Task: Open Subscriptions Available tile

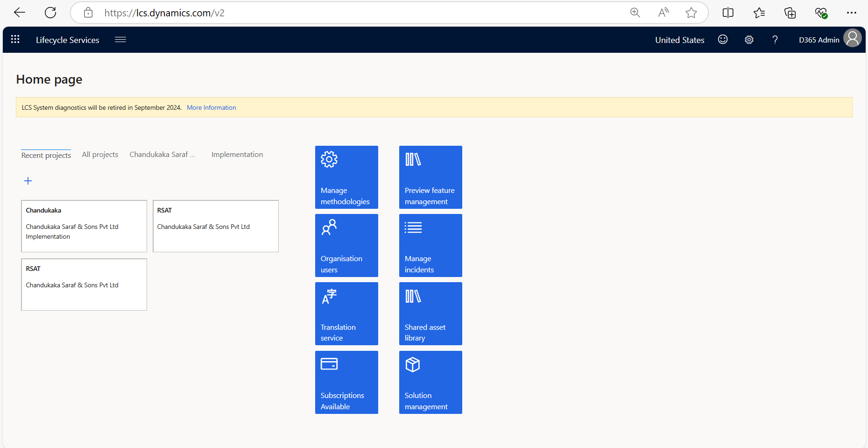Action: [346, 382]
